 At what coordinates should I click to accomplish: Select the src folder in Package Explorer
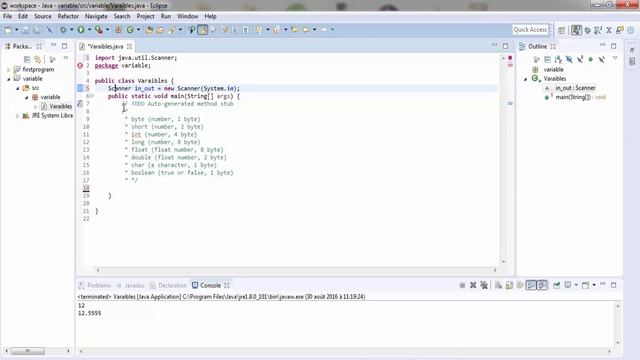tap(35, 88)
